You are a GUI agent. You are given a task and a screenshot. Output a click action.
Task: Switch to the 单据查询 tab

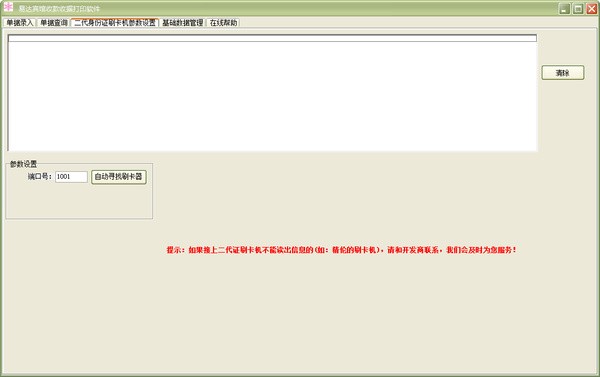(54, 23)
